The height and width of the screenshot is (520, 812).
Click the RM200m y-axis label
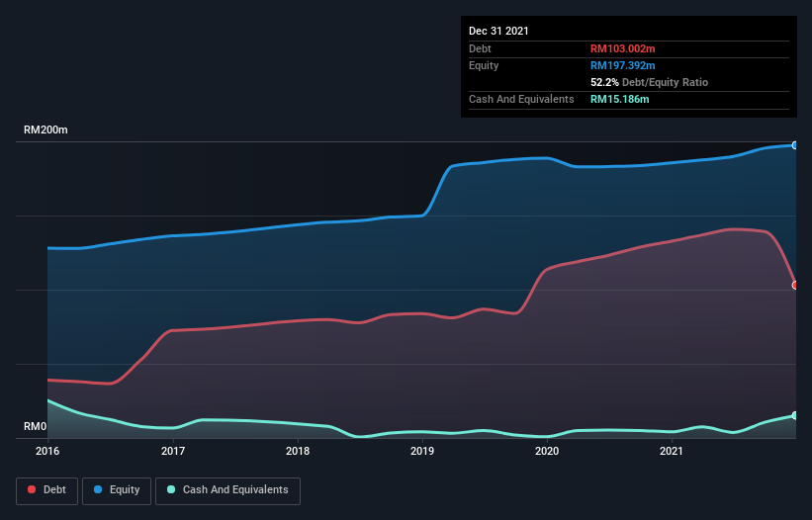tap(45, 130)
